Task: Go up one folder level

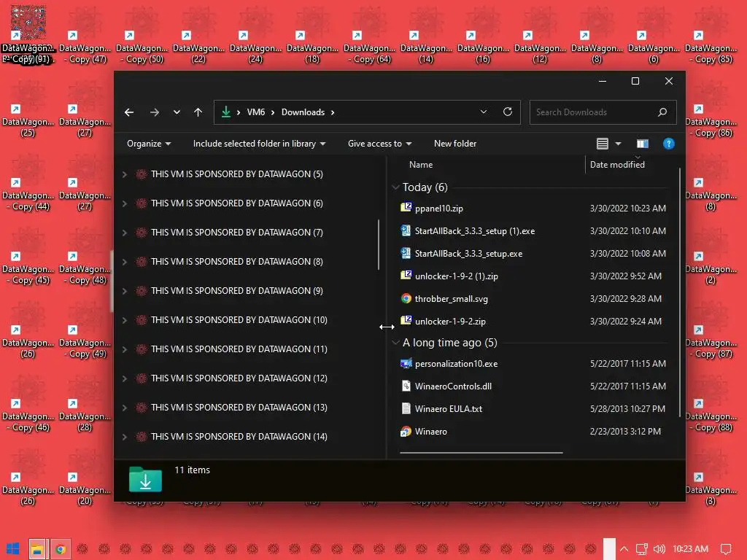Action: pyautogui.click(x=198, y=112)
